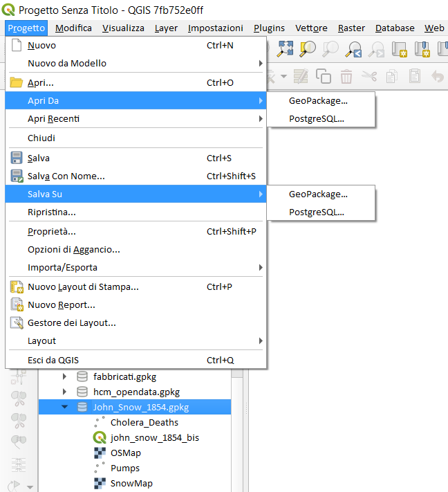Click Esci da QGIS menu entry
448x492 pixels.
53,360
